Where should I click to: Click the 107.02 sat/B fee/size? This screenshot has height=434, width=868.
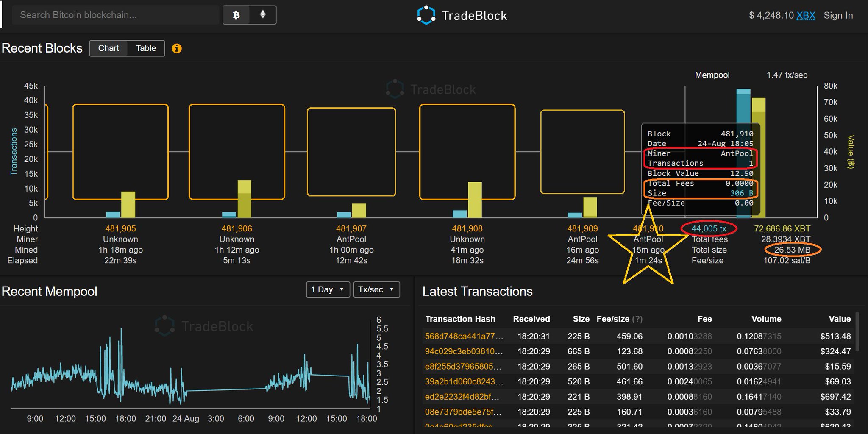(787, 261)
